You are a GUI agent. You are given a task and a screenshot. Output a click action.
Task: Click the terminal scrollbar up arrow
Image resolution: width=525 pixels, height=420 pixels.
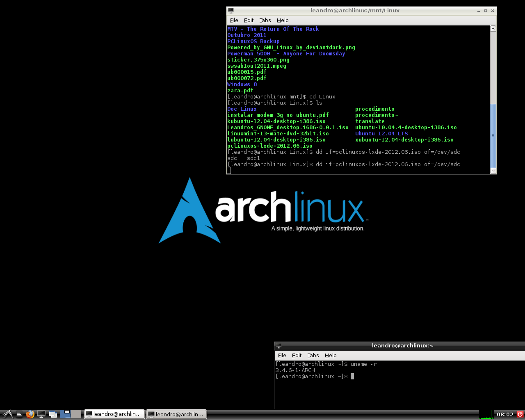click(493, 29)
